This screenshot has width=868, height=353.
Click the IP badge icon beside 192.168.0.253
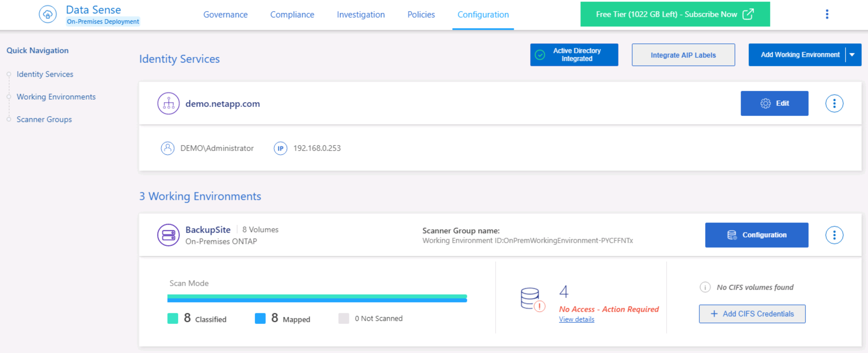point(280,148)
